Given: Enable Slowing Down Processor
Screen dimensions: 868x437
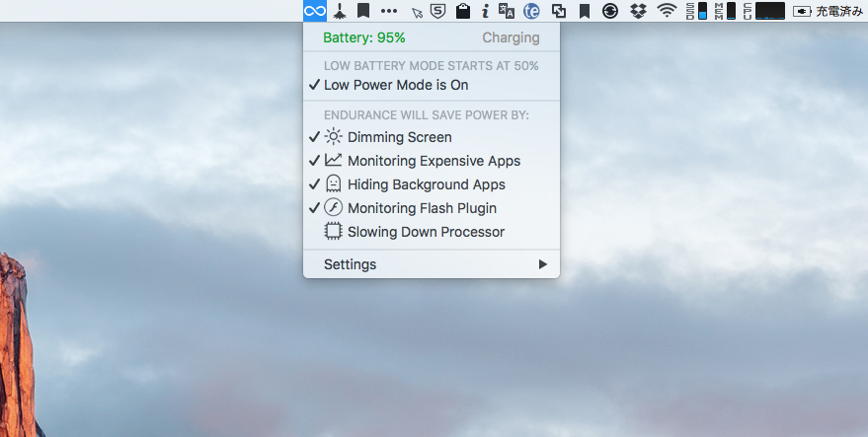Looking at the screenshot, I should click(x=432, y=232).
